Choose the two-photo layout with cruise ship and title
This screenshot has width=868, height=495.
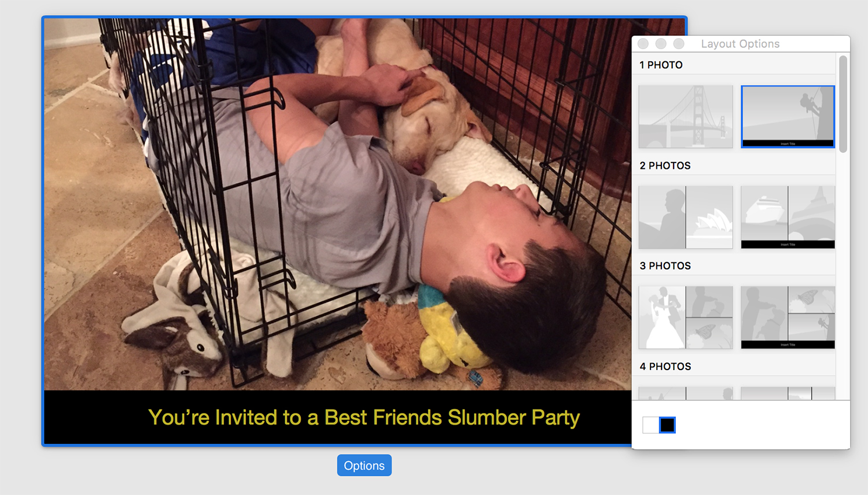click(x=788, y=217)
